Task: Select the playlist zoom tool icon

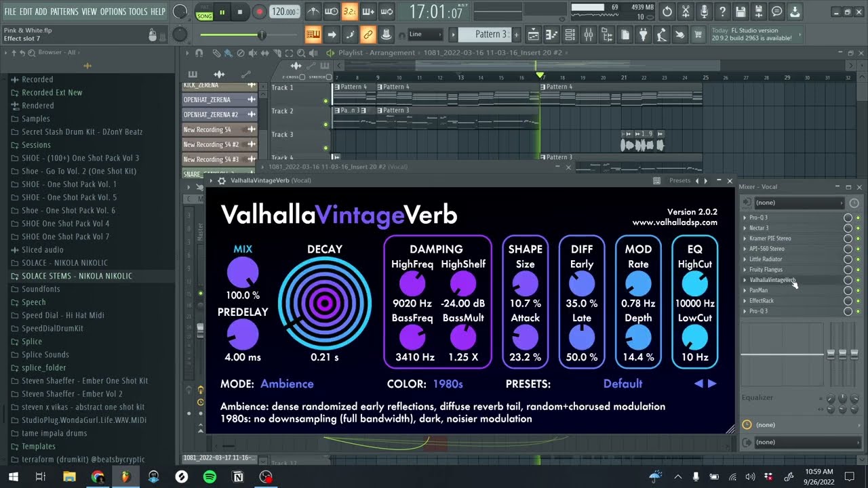Action: pyautogui.click(x=300, y=53)
